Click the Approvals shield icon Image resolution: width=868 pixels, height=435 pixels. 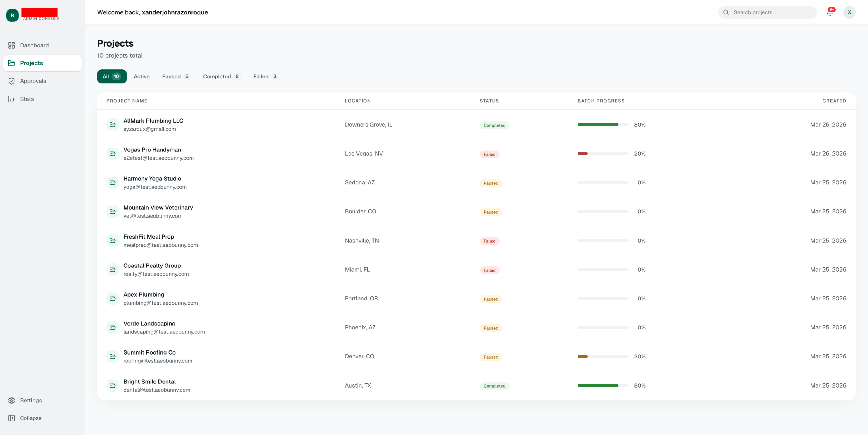point(12,81)
